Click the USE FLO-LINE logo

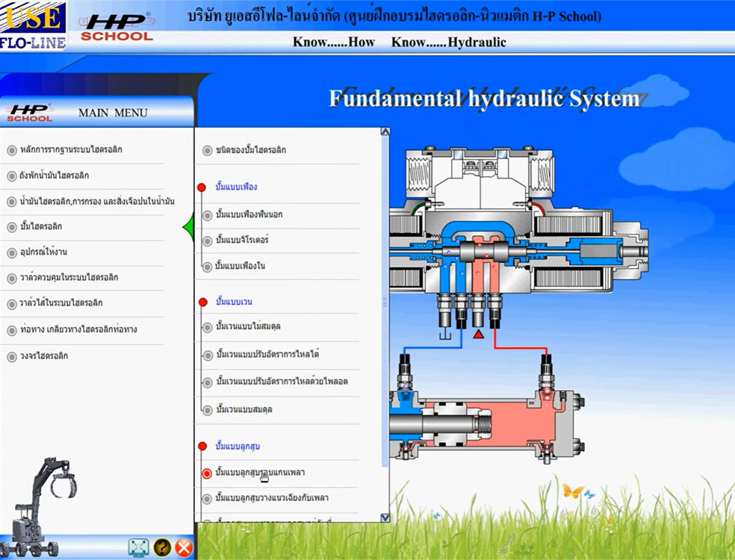point(33,25)
